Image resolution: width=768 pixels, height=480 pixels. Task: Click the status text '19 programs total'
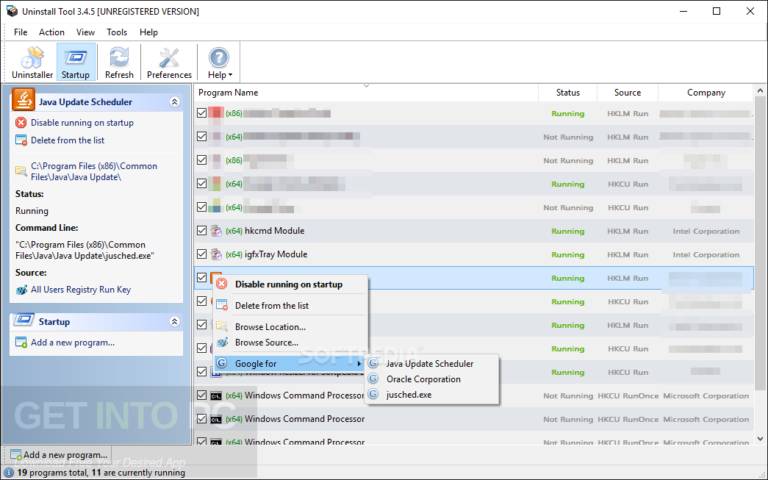[52, 473]
